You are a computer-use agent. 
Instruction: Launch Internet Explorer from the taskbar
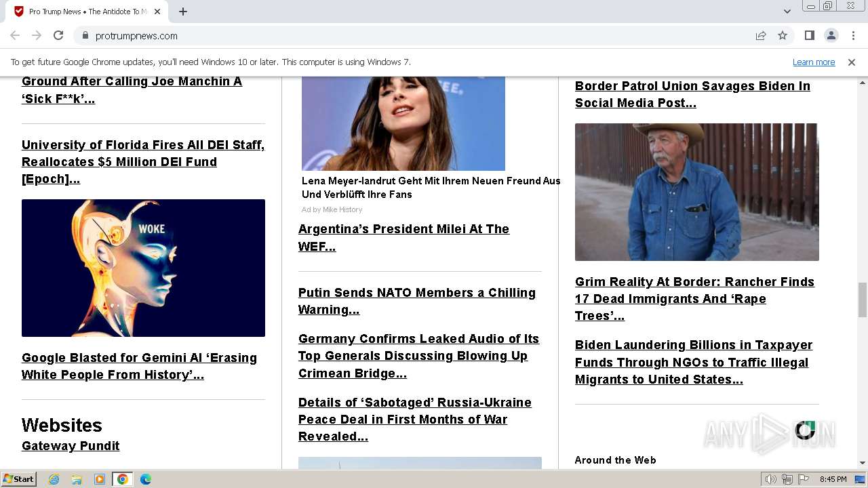pyautogui.click(x=54, y=479)
